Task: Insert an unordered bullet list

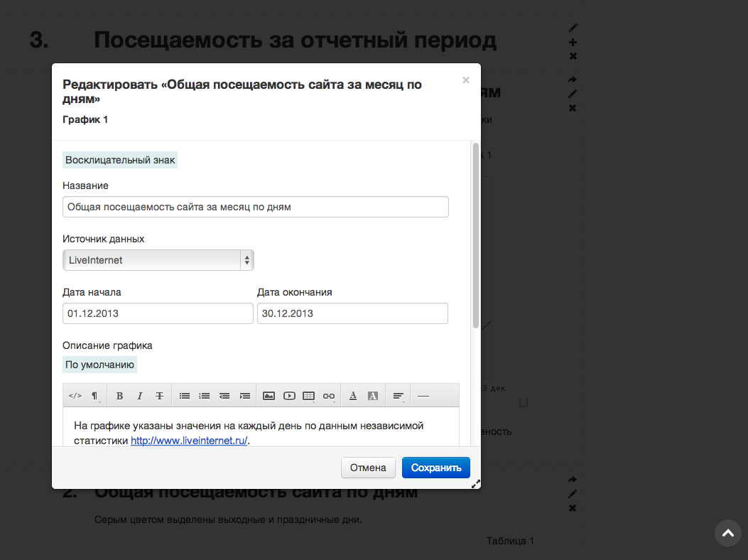Action: [x=185, y=396]
